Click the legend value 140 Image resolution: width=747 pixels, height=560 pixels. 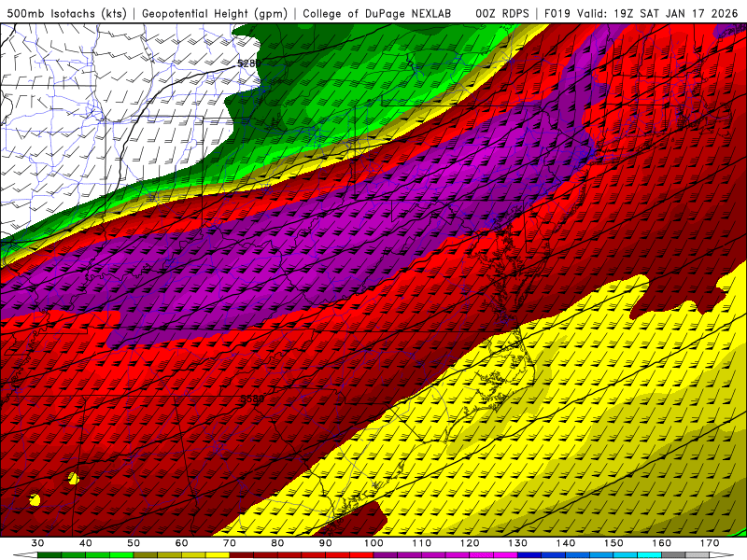[x=566, y=543]
